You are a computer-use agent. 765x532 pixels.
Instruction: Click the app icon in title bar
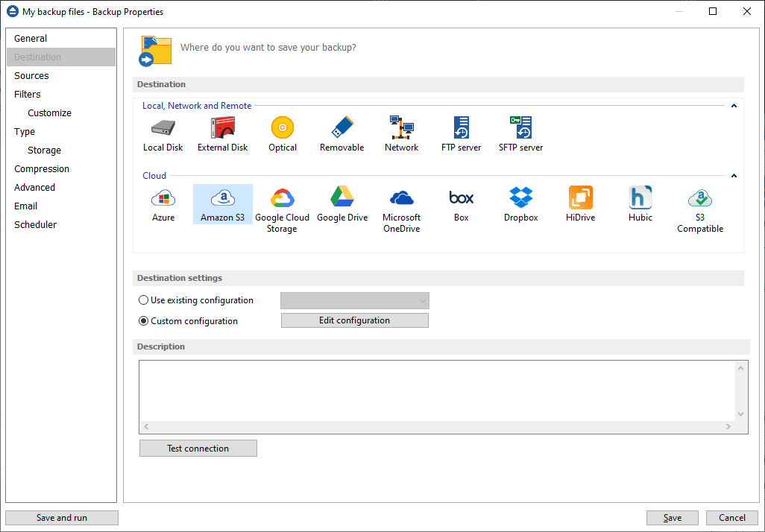coord(13,11)
